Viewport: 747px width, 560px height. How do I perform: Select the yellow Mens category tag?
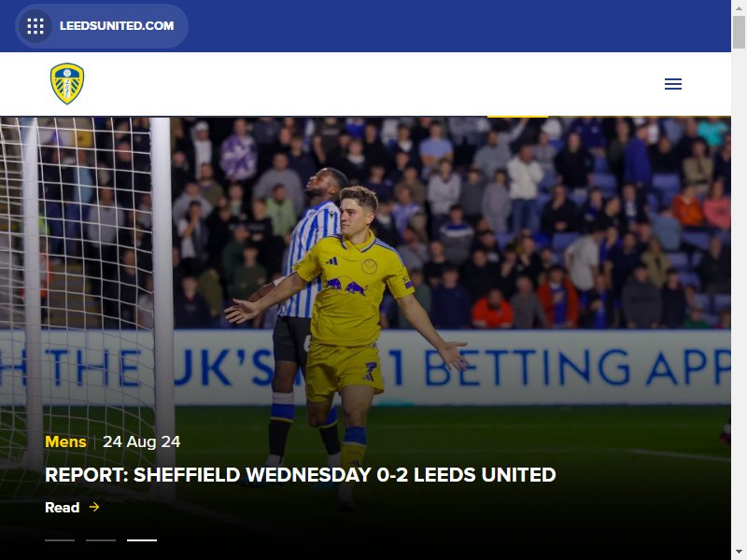coord(65,441)
